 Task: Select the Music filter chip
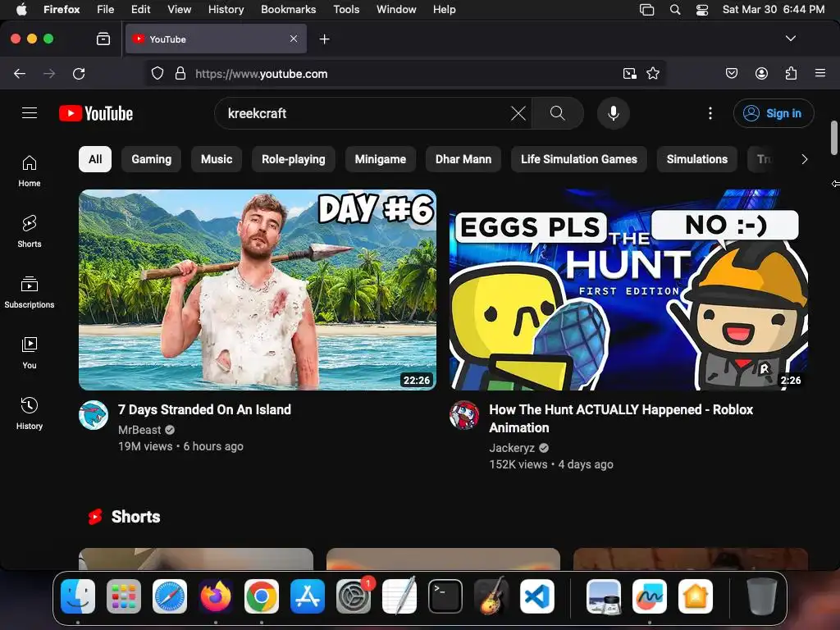coord(217,159)
